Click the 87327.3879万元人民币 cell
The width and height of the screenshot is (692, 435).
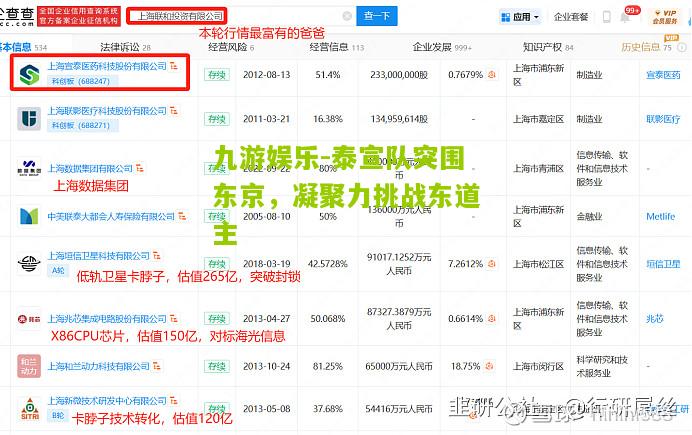[399, 319]
